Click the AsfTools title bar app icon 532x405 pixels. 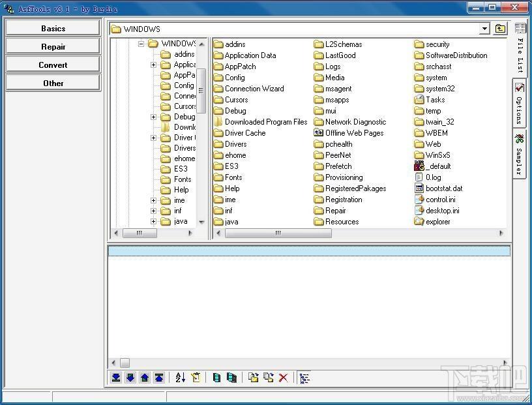coord(9,8)
